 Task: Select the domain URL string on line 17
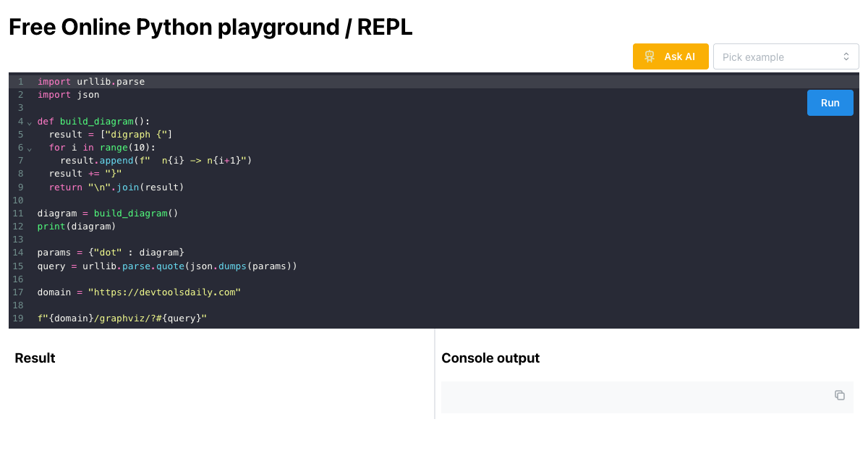tap(164, 292)
